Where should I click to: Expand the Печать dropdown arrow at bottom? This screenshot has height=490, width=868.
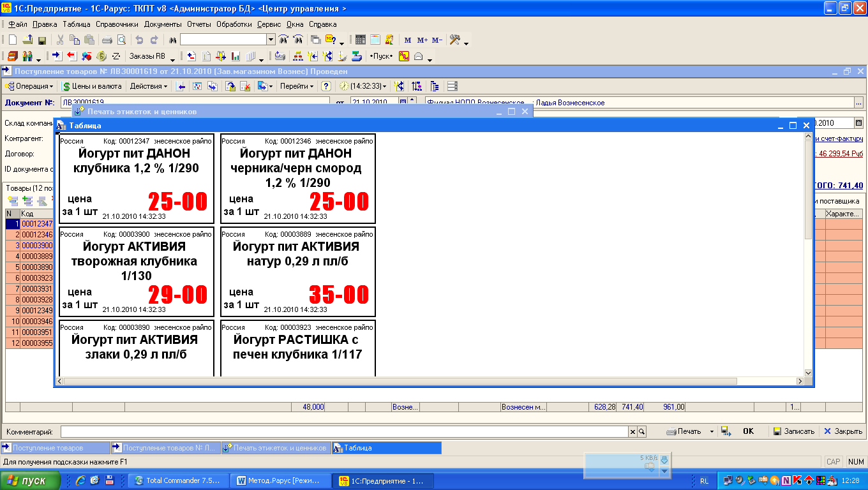[712, 432]
